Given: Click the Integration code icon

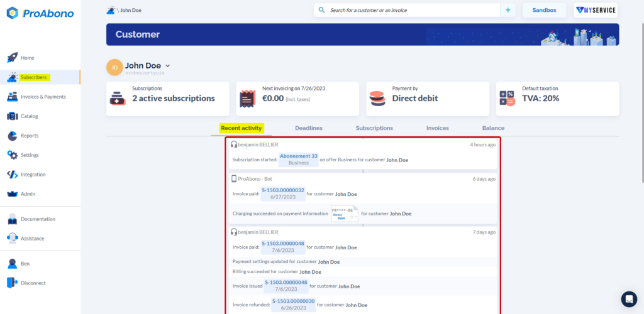Looking at the screenshot, I should point(13,175).
